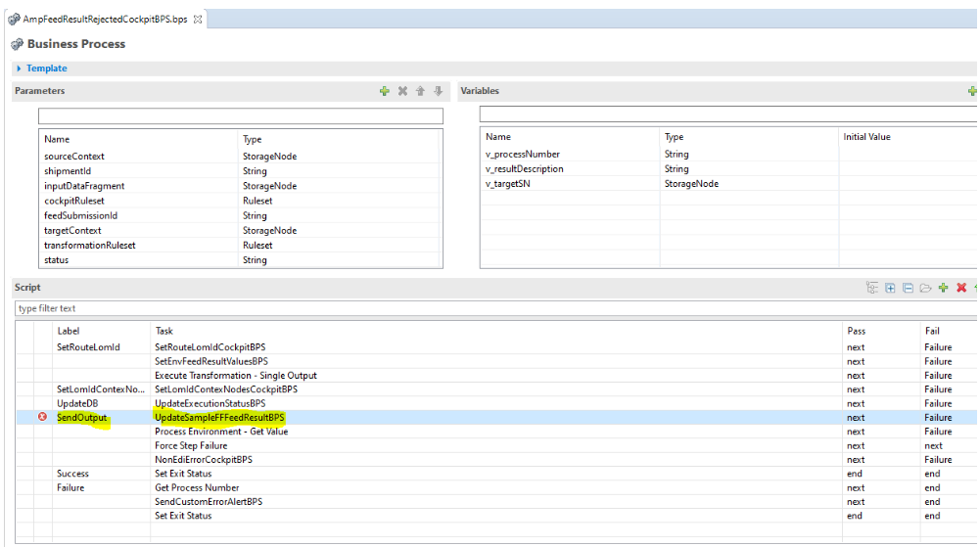980x547 pixels.
Task: Click Pass value 'end' in Success row
Action: pos(855,474)
